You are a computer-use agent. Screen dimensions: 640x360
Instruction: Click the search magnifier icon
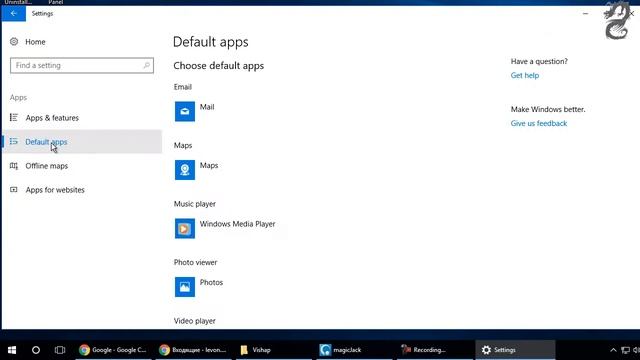[x=146, y=65]
